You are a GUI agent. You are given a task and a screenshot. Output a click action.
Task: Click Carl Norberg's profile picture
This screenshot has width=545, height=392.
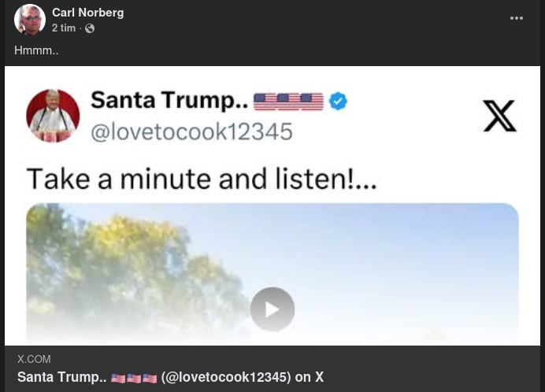[x=29, y=20]
